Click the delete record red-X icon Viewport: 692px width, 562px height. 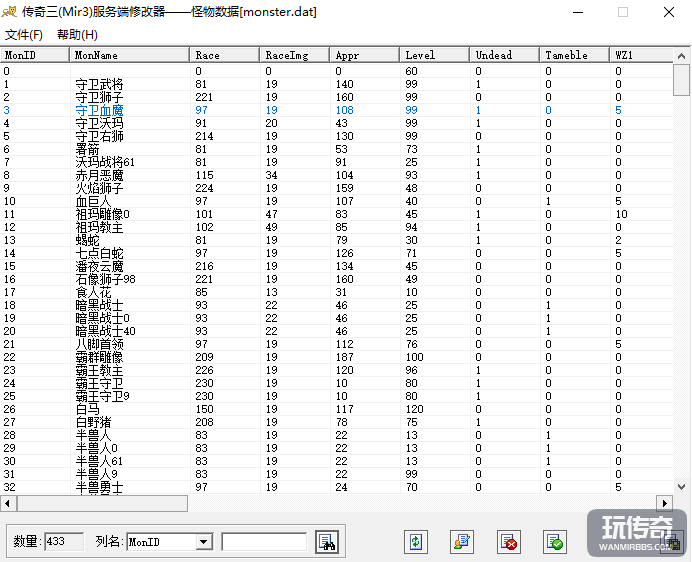pyautogui.click(x=508, y=541)
